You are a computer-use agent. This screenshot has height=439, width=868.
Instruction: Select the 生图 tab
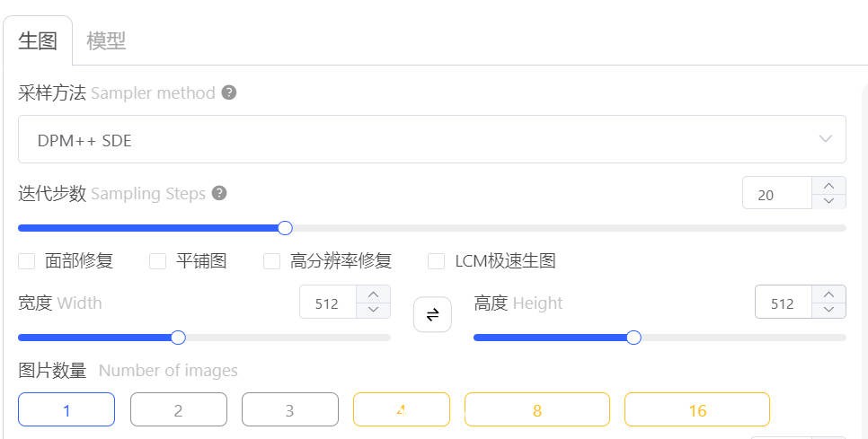pos(38,41)
